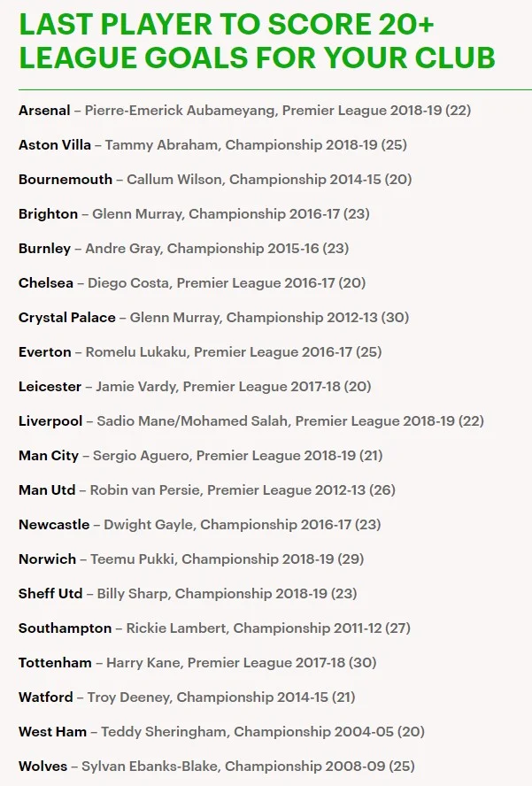Viewport: 532px width, 786px height.
Task: Select the Aston Villa club name
Action: [x=54, y=145]
